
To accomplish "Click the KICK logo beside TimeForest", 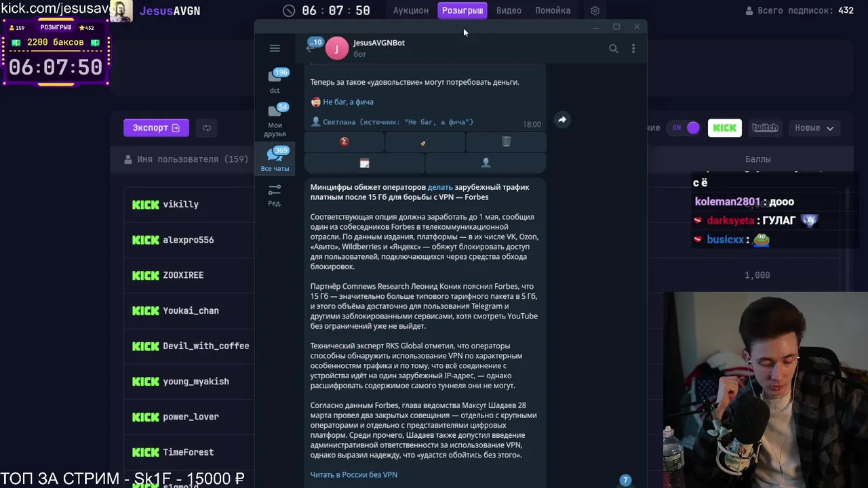I will tap(145, 452).
